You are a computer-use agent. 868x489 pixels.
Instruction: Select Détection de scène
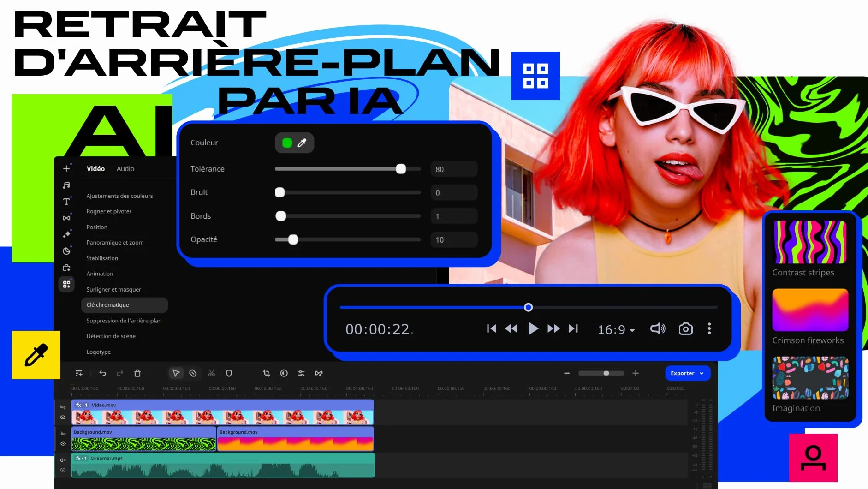click(x=111, y=336)
